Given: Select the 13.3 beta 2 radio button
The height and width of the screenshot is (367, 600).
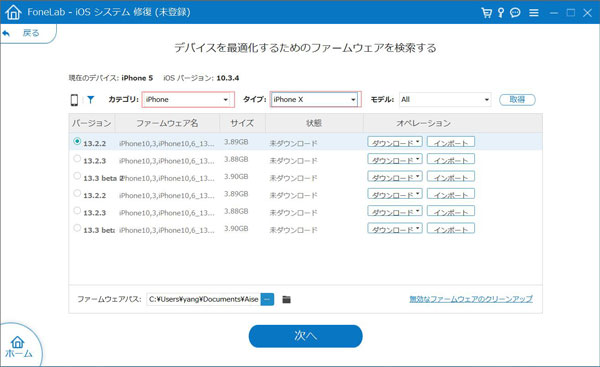Looking at the screenshot, I should 77,176.
